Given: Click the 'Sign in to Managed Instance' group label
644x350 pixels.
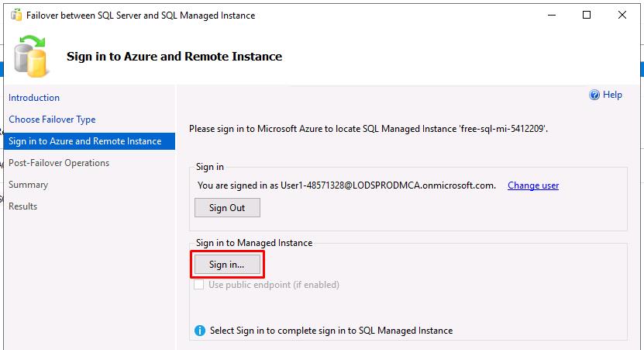Looking at the screenshot, I should point(254,243).
